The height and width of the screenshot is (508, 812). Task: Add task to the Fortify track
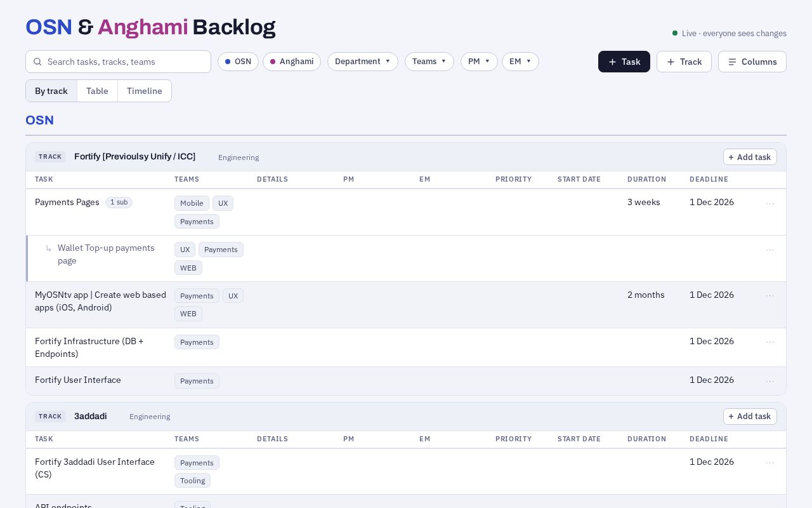pos(750,157)
